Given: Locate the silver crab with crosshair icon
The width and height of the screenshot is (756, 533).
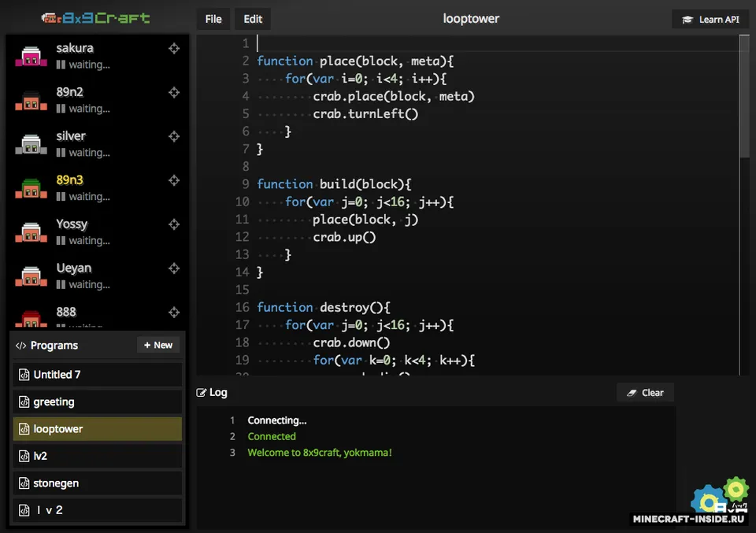Looking at the screenshot, I should point(174,136).
